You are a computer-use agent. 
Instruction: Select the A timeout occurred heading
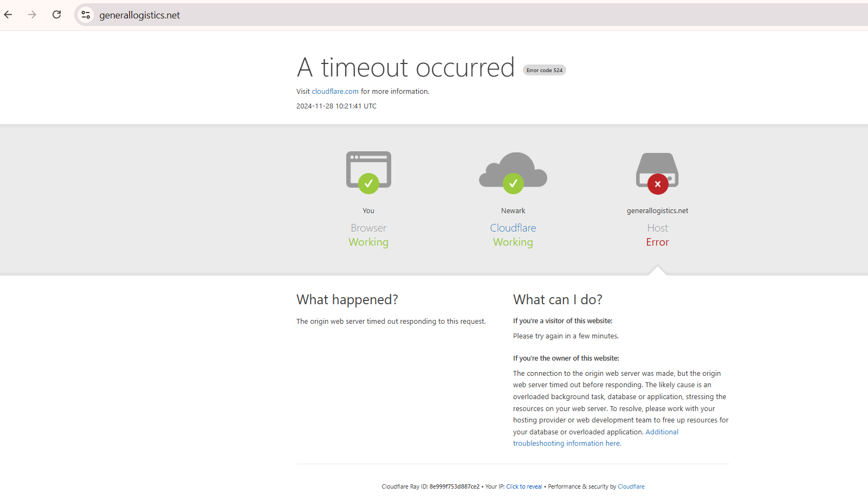(x=405, y=67)
